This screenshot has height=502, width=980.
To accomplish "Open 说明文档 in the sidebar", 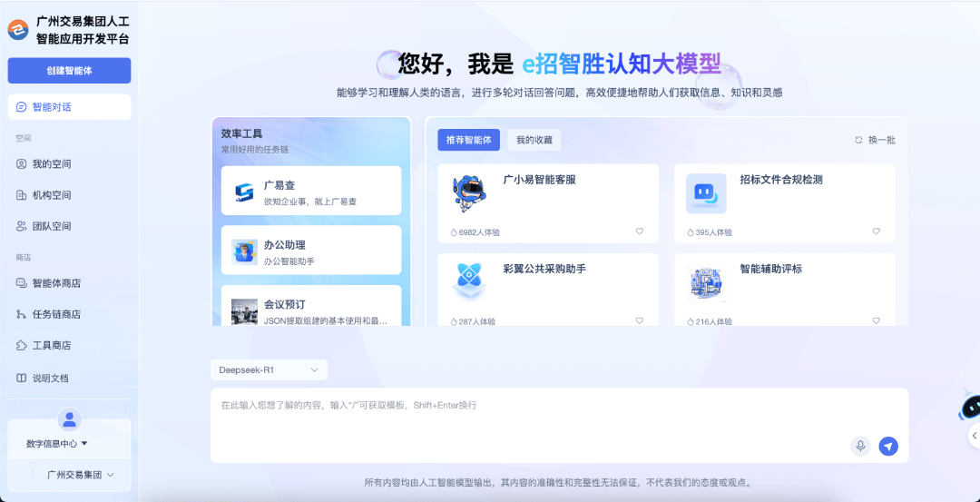I will coord(50,378).
